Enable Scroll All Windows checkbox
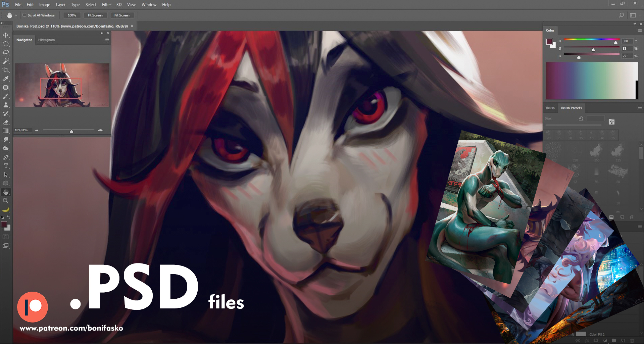Screen dimensions: 644x344 [24, 15]
